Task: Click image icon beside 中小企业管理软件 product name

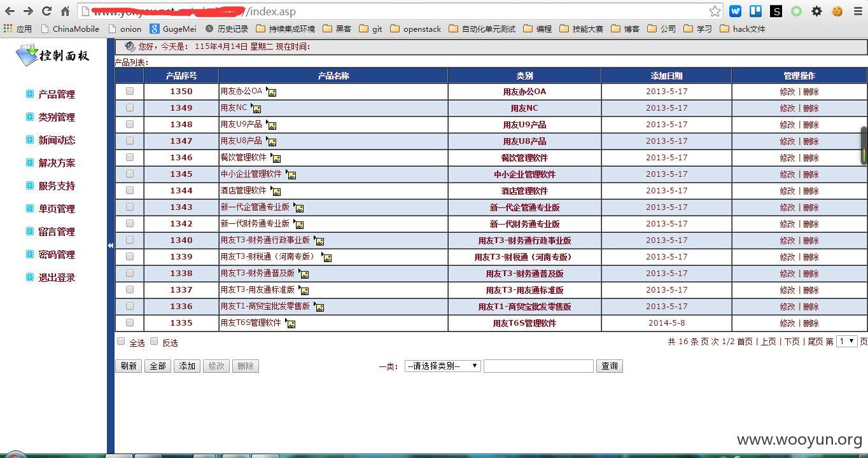Action: point(291,174)
